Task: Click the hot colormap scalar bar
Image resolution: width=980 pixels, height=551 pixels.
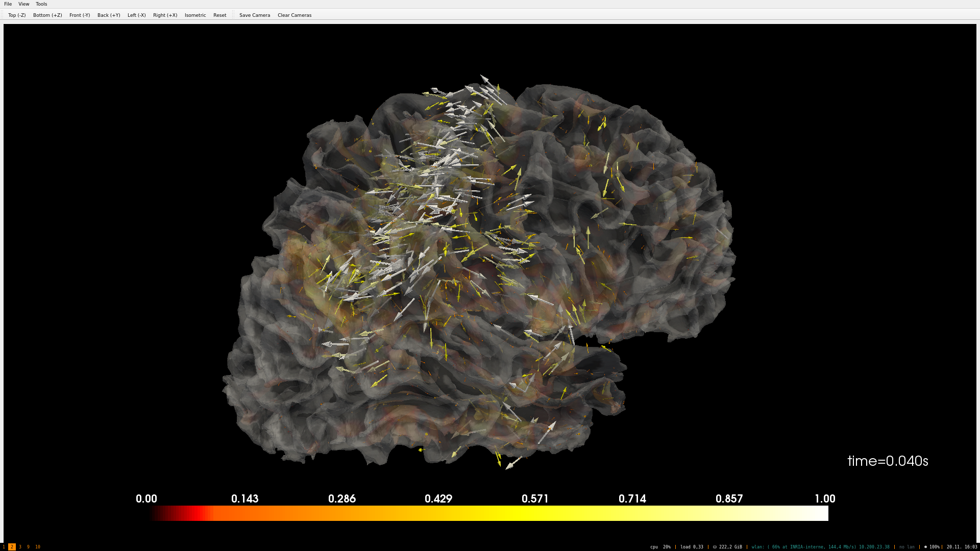Action: [489, 513]
